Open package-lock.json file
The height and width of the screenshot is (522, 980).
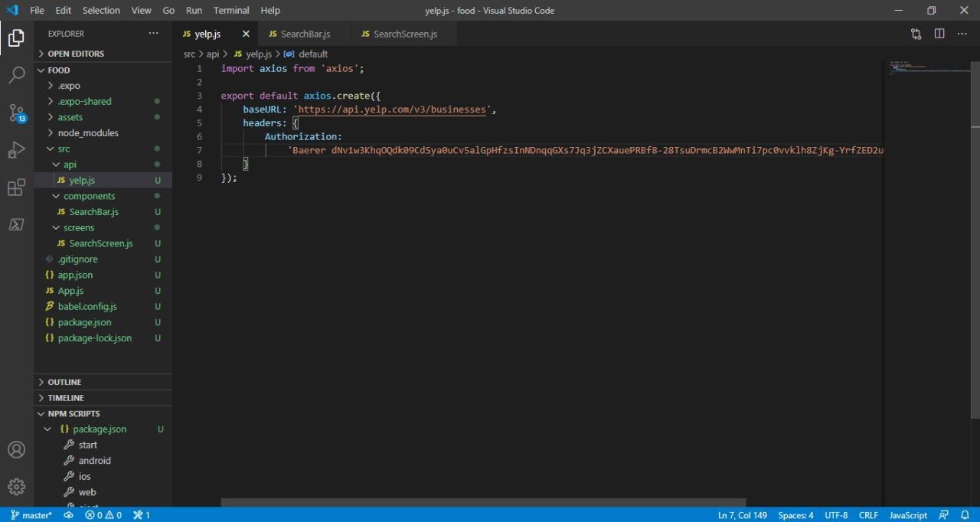pyautogui.click(x=103, y=338)
